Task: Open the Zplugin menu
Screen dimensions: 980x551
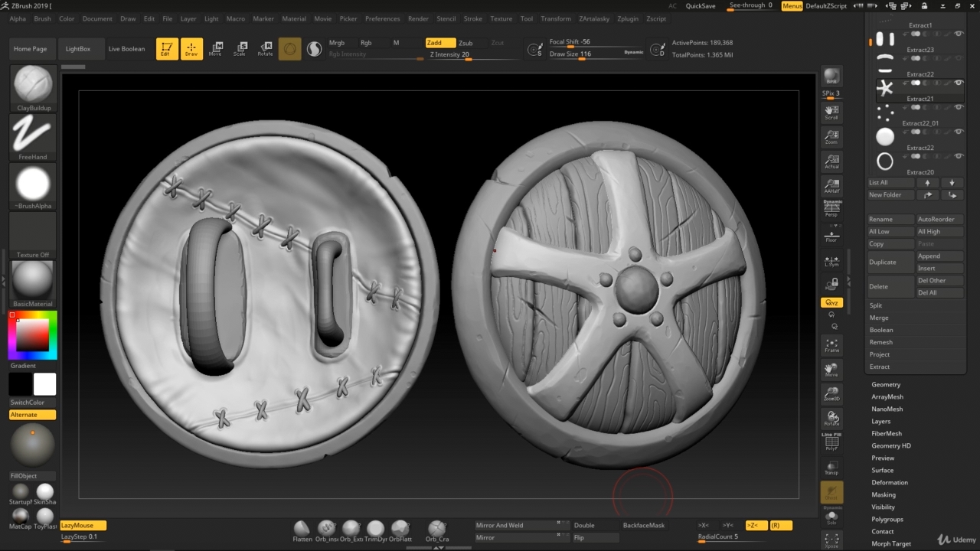Action: [627, 18]
